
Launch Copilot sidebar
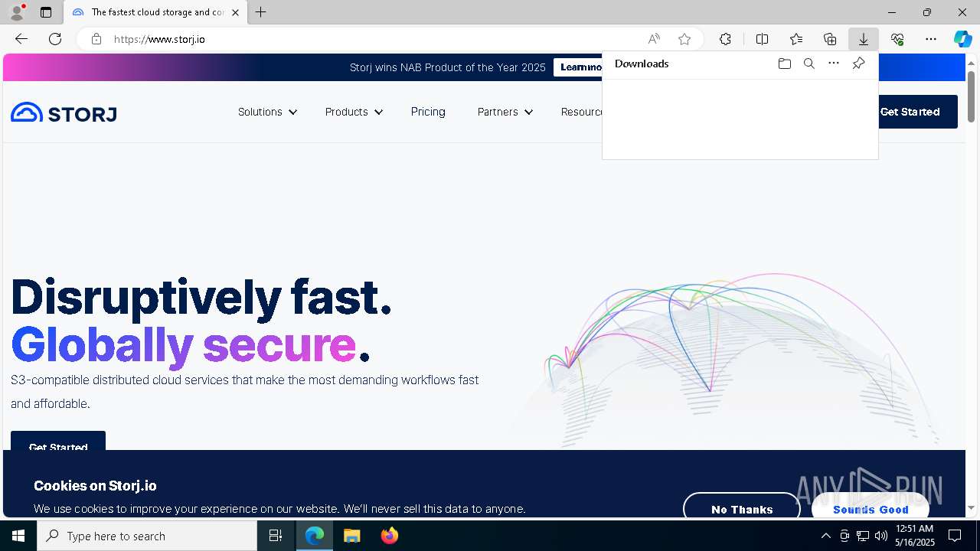coord(962,39)
